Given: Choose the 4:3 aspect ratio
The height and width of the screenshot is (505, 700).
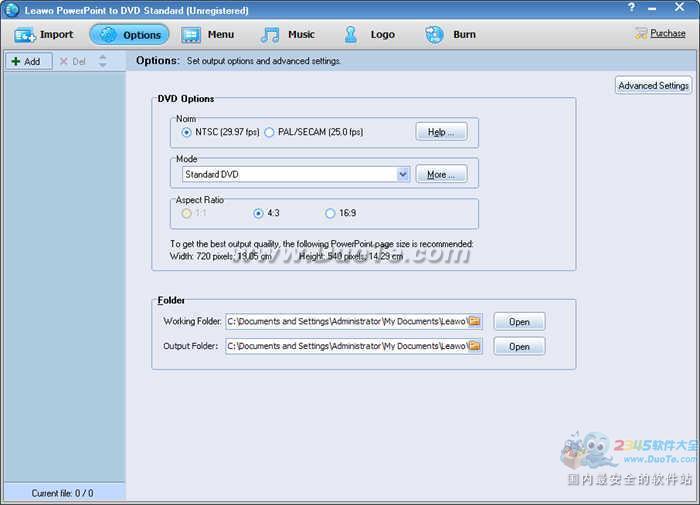Looking at the screenshot, I should (267, 213).
